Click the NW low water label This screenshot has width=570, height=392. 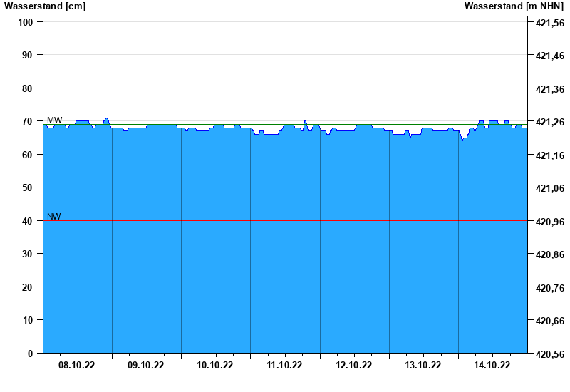(x=54, y=217)
